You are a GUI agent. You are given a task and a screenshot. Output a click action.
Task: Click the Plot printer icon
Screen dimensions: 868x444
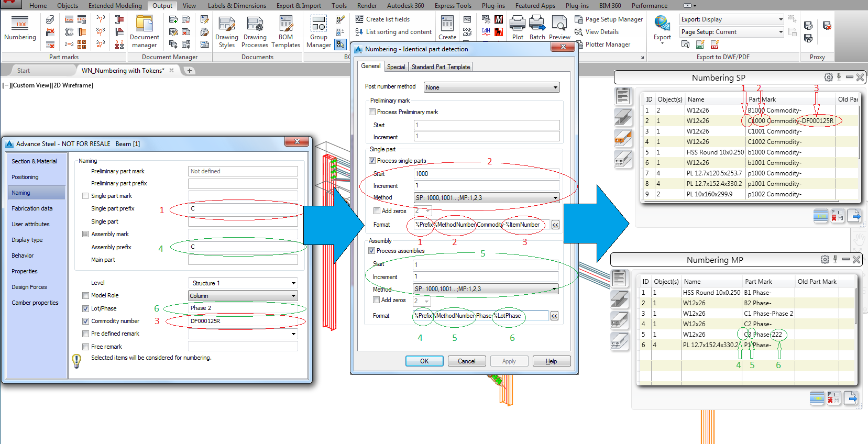518,28
